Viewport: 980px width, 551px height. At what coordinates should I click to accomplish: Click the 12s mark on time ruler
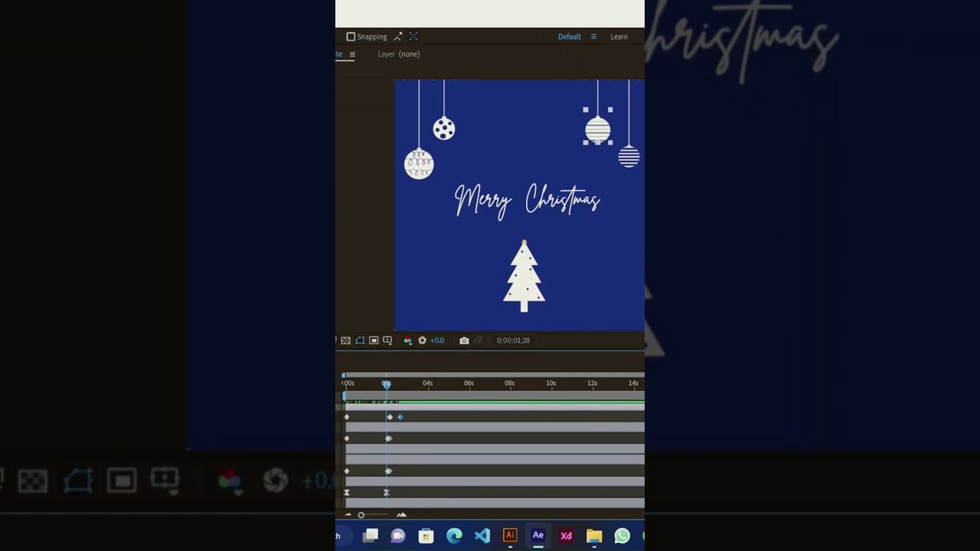592,383
